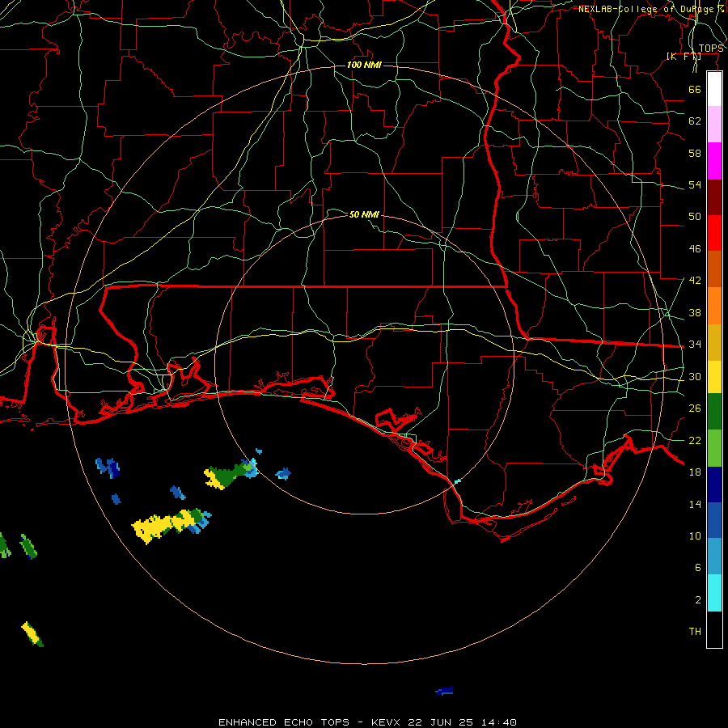Click the navy swatch between 18 and 14

tap(714, 485)
